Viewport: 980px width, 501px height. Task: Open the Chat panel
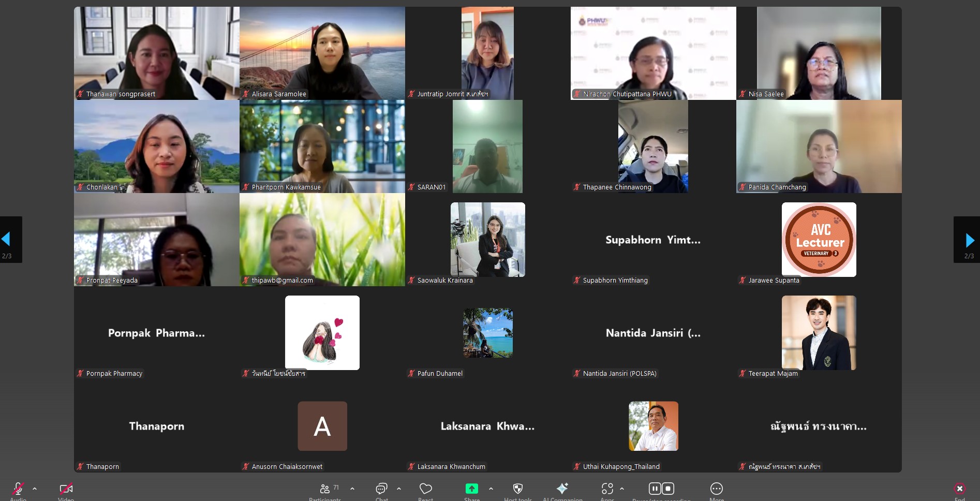pos(381,489)
